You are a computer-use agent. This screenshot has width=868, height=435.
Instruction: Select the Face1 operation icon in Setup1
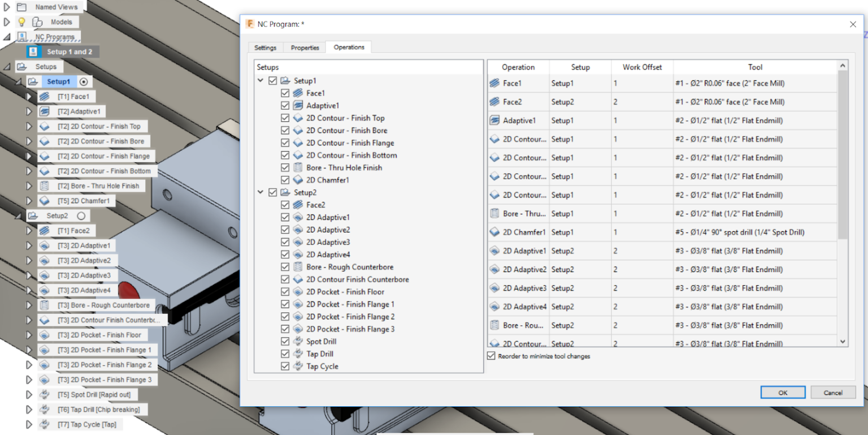[x=298, y=93]
